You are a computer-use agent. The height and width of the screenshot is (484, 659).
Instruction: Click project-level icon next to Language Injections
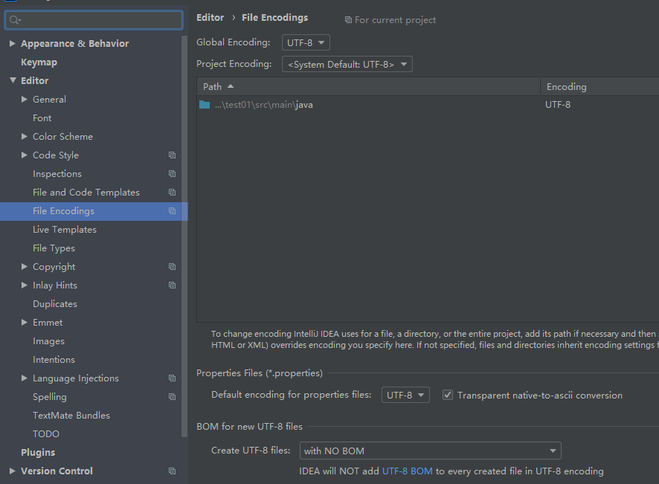[x=172, y=378]
